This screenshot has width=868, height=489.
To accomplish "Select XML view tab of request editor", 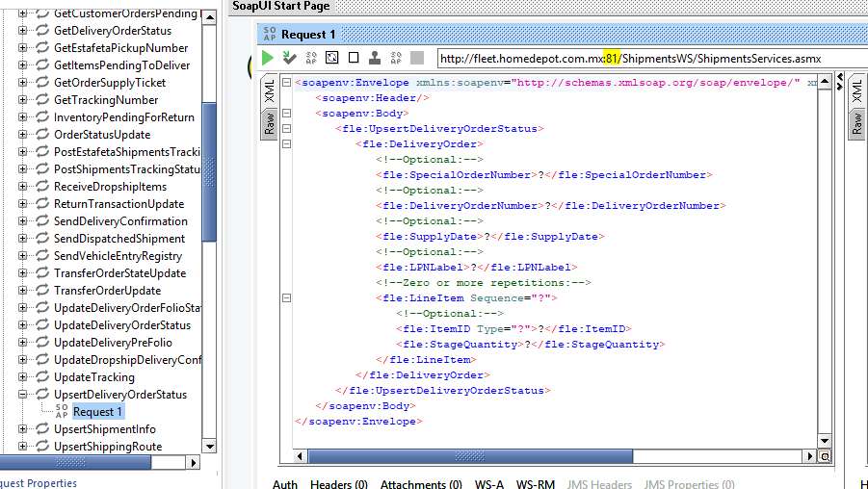I will click(269, 90).
